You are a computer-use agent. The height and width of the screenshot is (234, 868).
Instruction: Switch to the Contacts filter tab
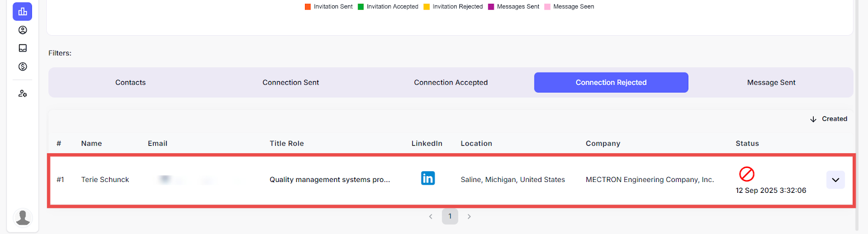pos(130,82)
